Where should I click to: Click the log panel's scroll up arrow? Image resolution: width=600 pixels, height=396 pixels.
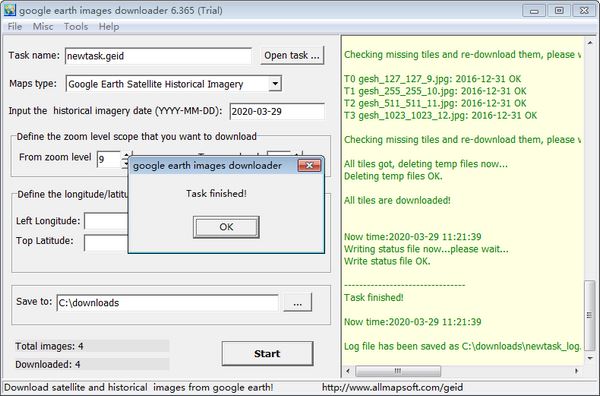[590, 43]
